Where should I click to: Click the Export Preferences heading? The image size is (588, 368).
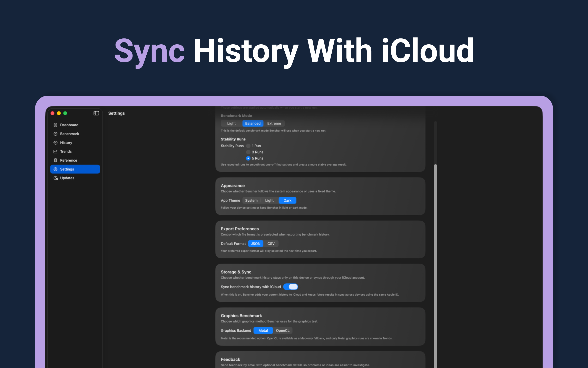coord(240,229)
